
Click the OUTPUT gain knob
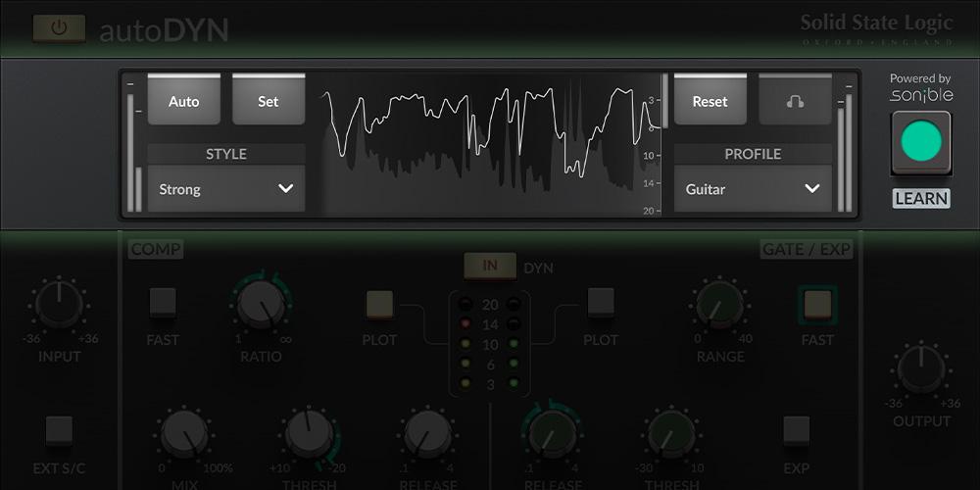921,369
